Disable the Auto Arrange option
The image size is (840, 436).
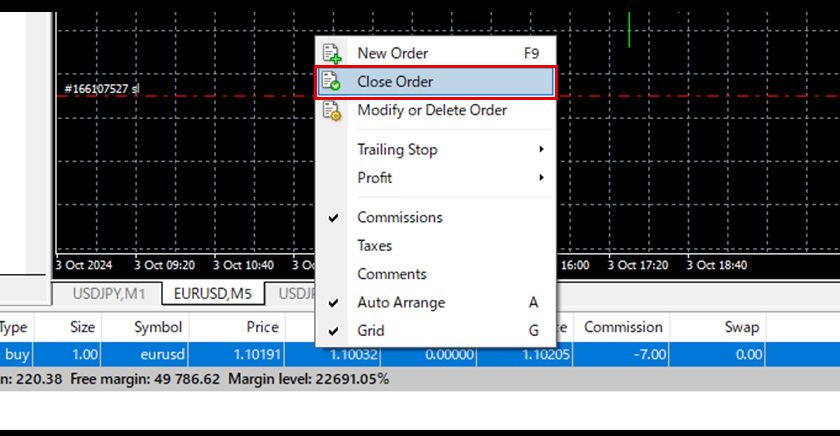[333, 302]
